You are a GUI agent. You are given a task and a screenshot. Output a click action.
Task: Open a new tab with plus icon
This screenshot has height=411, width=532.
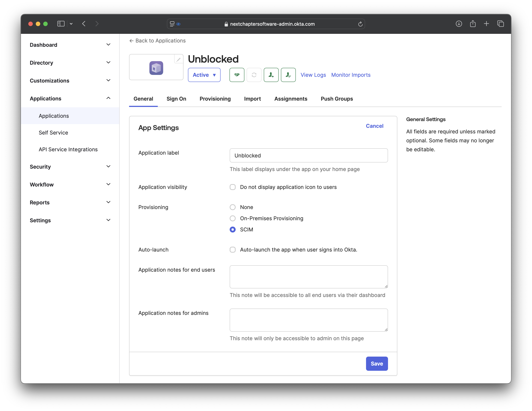(486, 24)
